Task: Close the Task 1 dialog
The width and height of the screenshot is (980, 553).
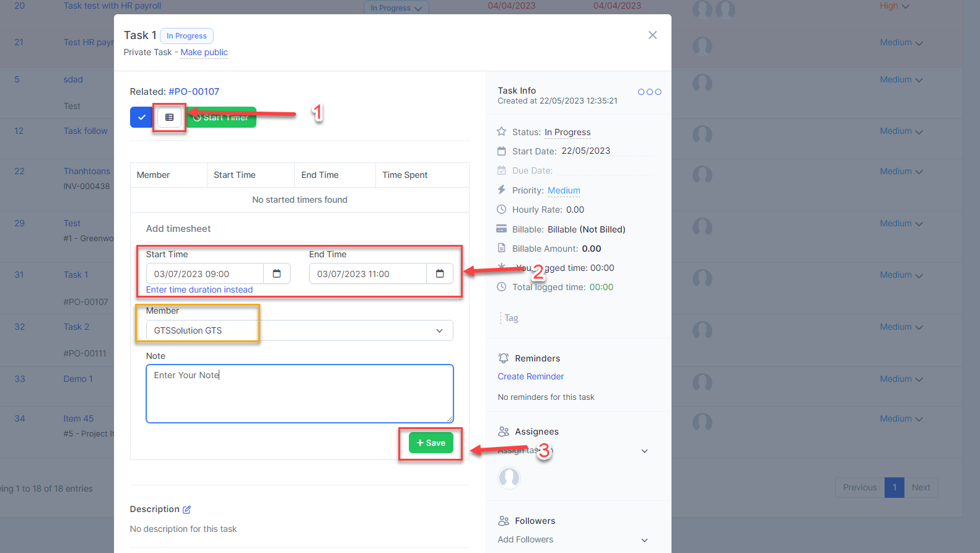Action: (x=652, y=35)
